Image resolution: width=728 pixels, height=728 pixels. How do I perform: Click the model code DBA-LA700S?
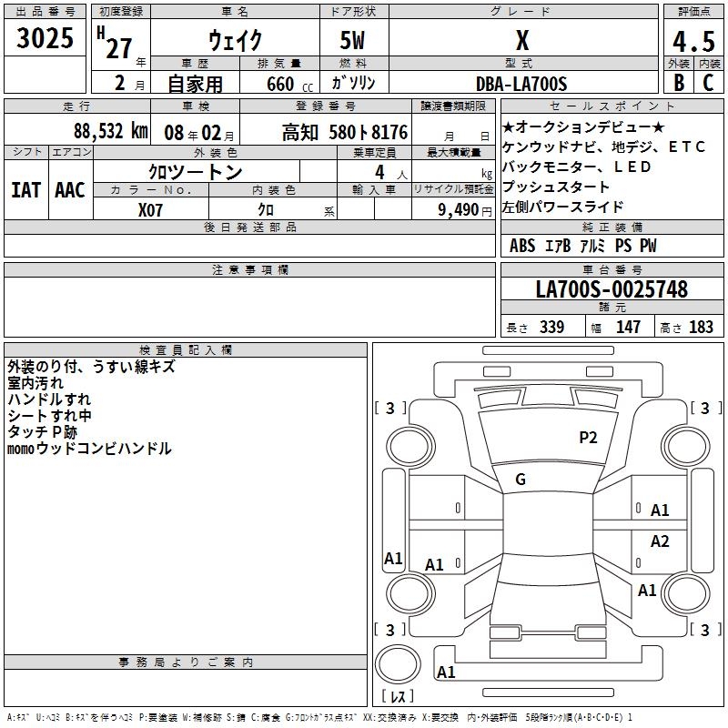tap(523, 83)
